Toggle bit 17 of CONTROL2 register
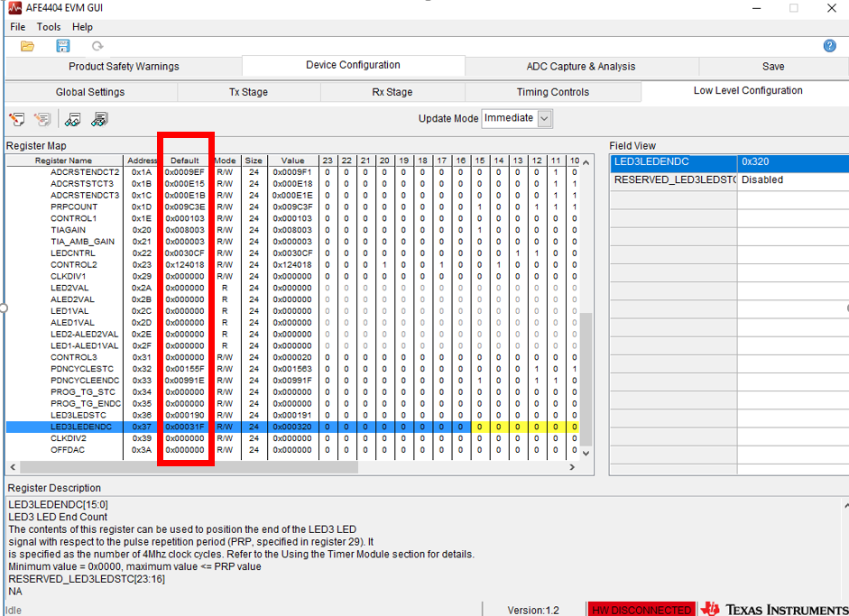This screenshot has width=849, height=616. click(x=442, y=264)
